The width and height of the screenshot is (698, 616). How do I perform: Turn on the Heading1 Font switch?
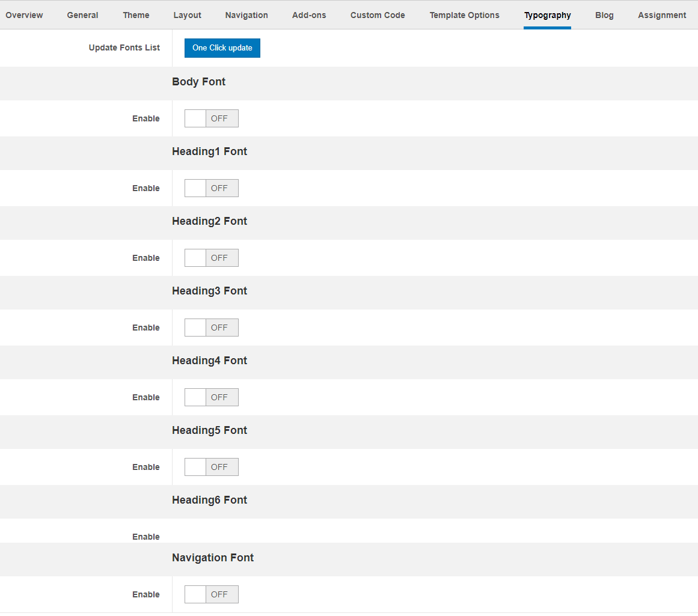pyautogui.click(x=211, y=188)
